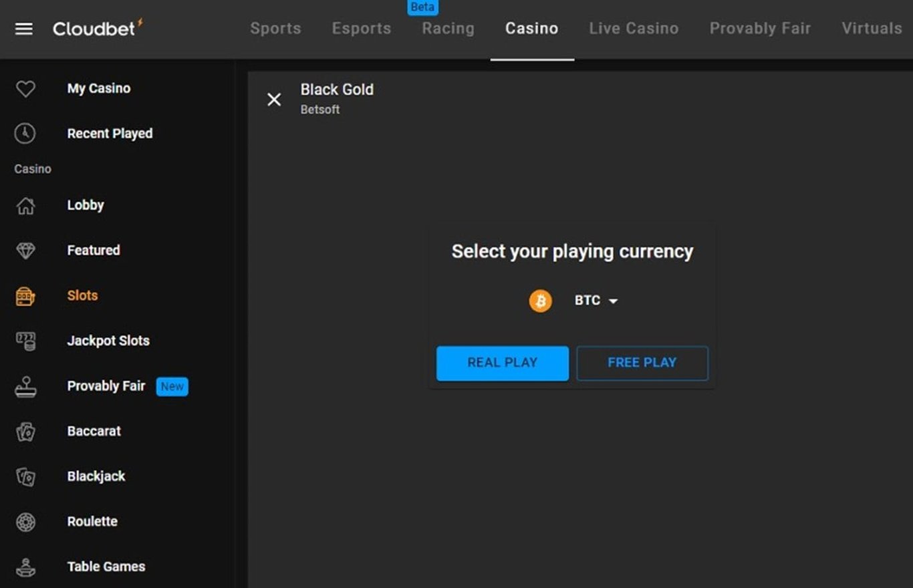
Task: Click the Bitcoin coin icon
Action: click(540, 301)
